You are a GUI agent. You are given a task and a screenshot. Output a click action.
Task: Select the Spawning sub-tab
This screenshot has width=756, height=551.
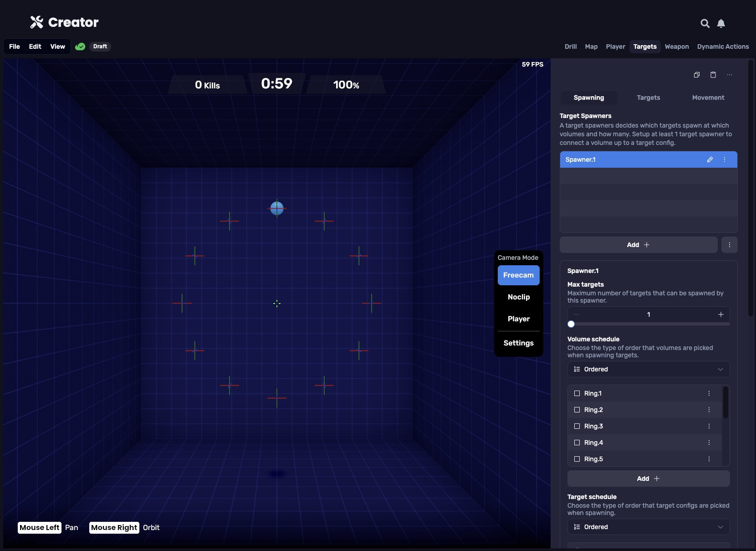coord(589,98)
